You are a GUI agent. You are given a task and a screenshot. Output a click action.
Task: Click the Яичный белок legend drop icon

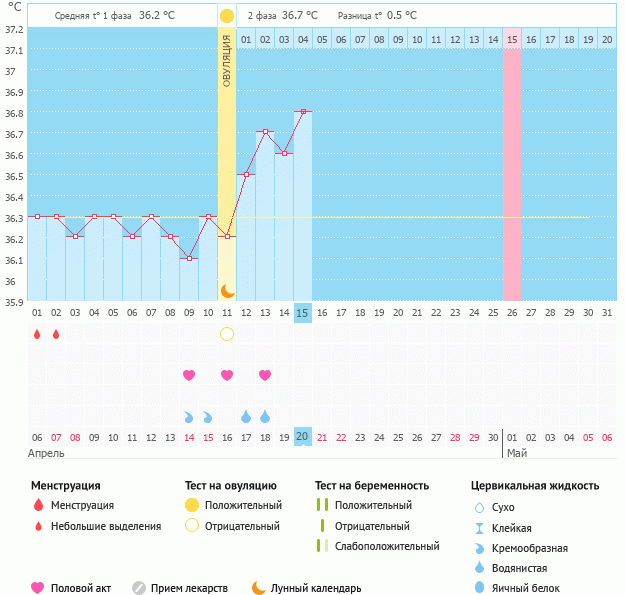[480, 588]
